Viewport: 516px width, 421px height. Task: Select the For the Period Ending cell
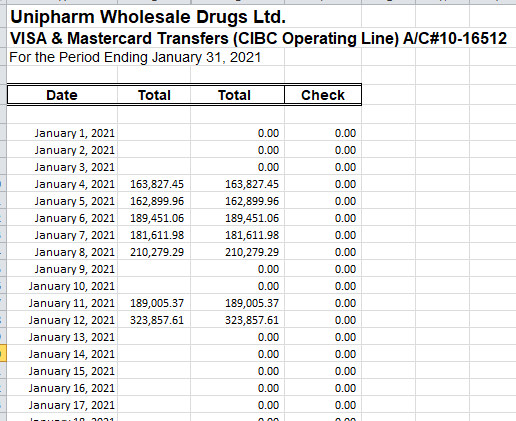coord(135,57)
